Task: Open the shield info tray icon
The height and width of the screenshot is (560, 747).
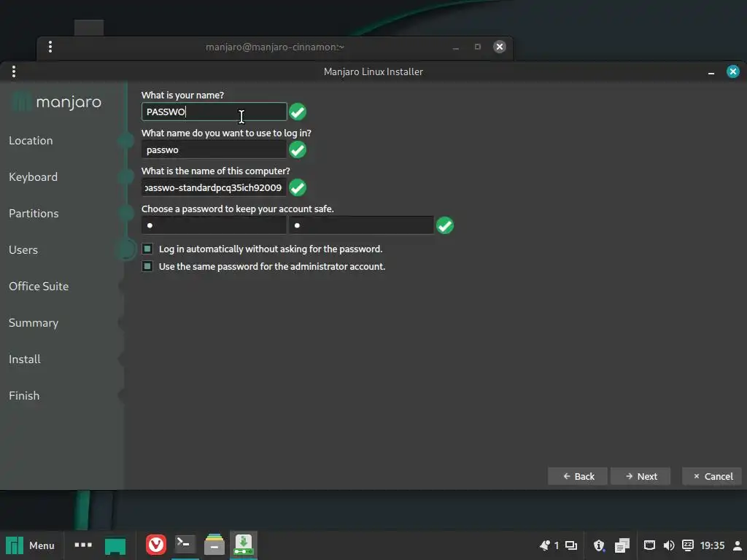Action: pos(599,545)
